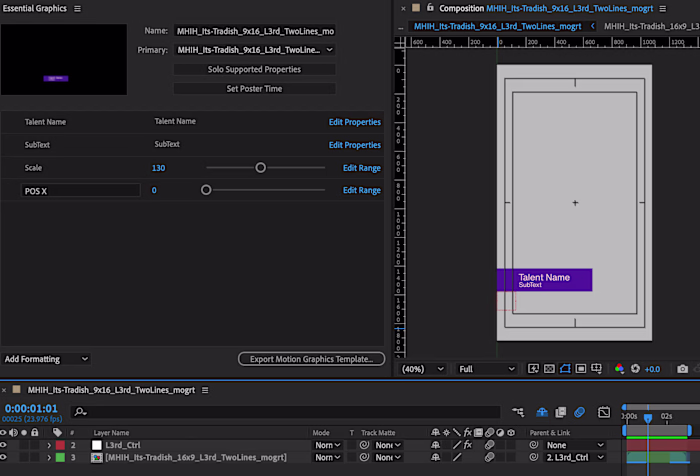Open Parent dropdown showing 2. L3rd_Ctrl
The width and height of the screenshot is (700, 476).
click(x=575, y=458)
